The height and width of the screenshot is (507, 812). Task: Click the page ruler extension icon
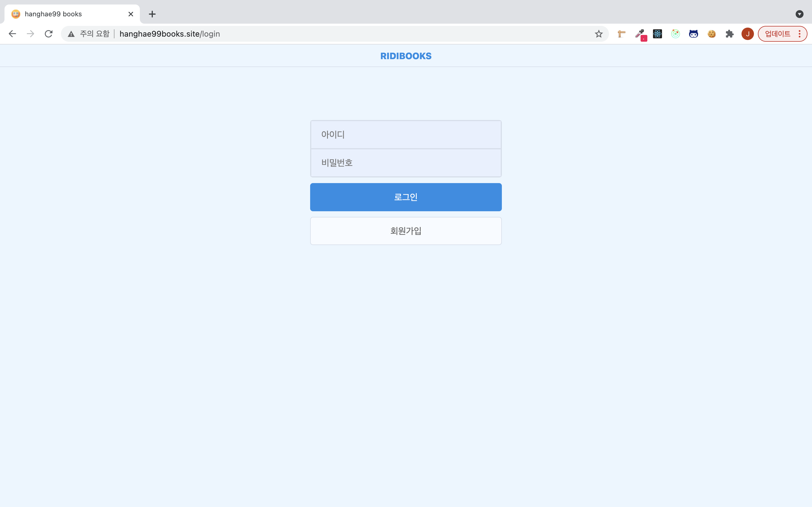pos(621,34)
